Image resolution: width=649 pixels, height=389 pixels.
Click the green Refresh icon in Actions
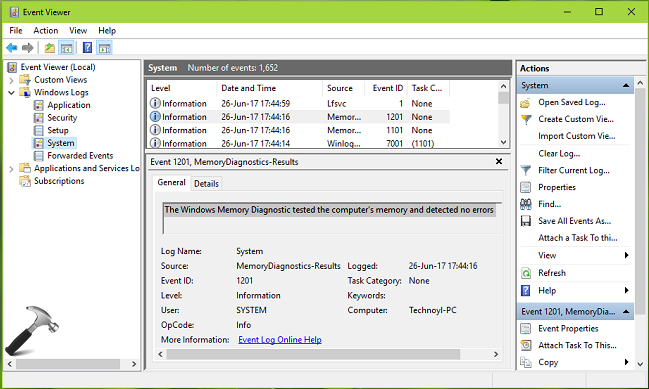coord(526,273)
